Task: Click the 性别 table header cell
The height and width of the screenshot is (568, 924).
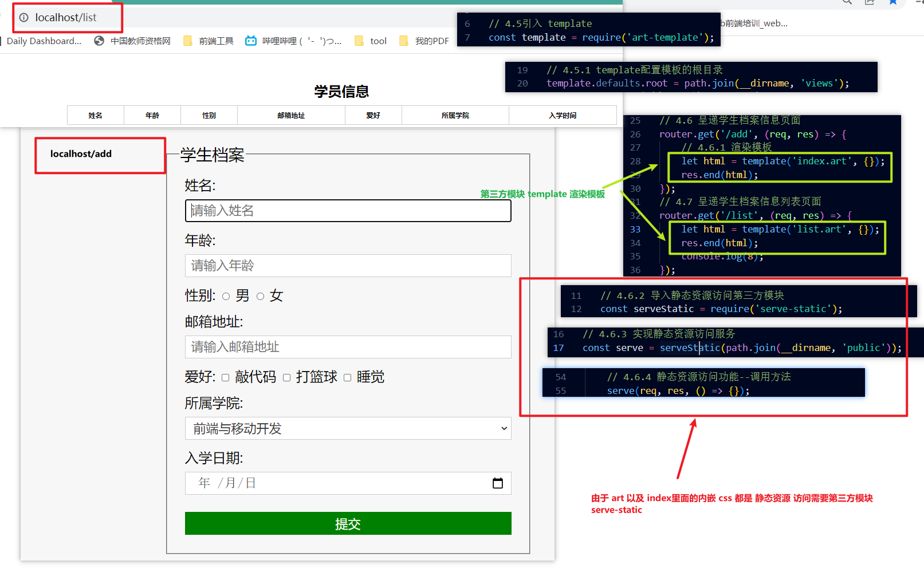Action: pyautogui.click(x=209, y=115)
